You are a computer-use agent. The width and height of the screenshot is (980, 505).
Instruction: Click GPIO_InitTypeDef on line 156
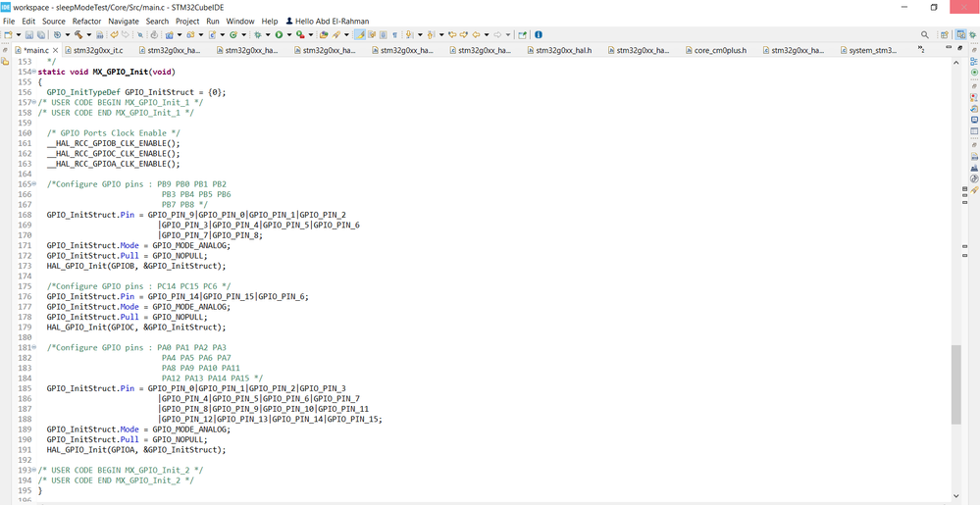point(83,92)
